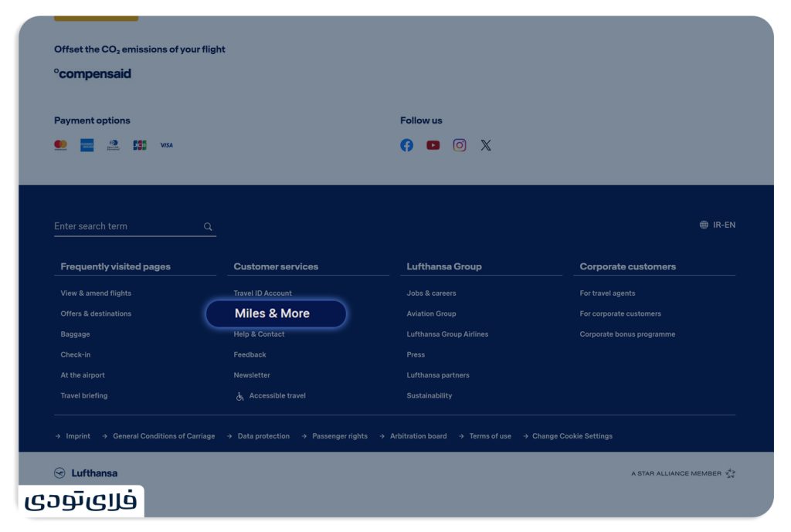Open Change Cookie Settings link

point(572,436)
